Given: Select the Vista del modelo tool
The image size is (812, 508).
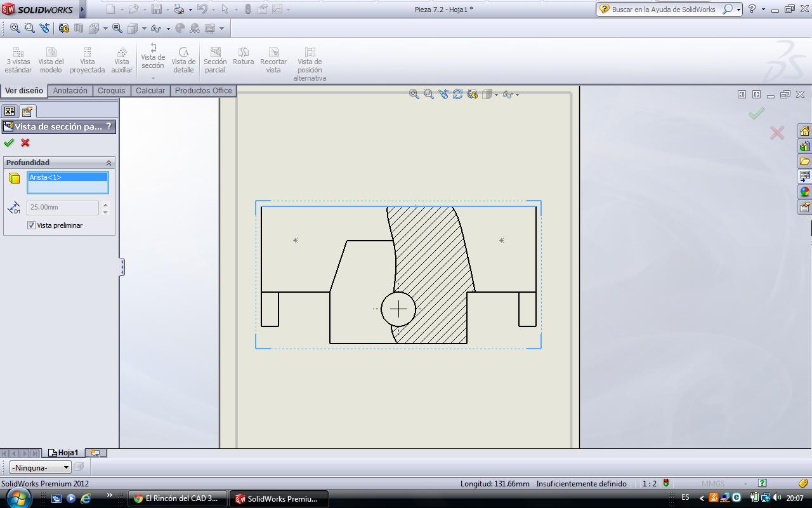Looking at the screenshot, I should (x=51, y=60).
